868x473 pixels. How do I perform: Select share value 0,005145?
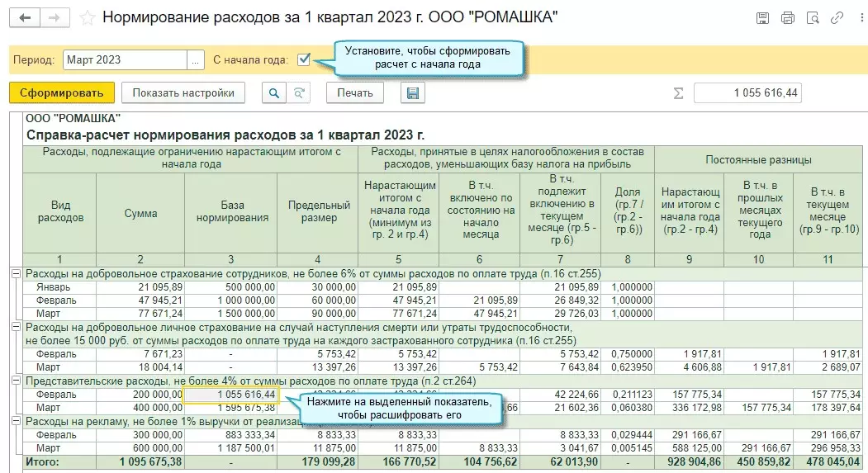click(628, 448)
